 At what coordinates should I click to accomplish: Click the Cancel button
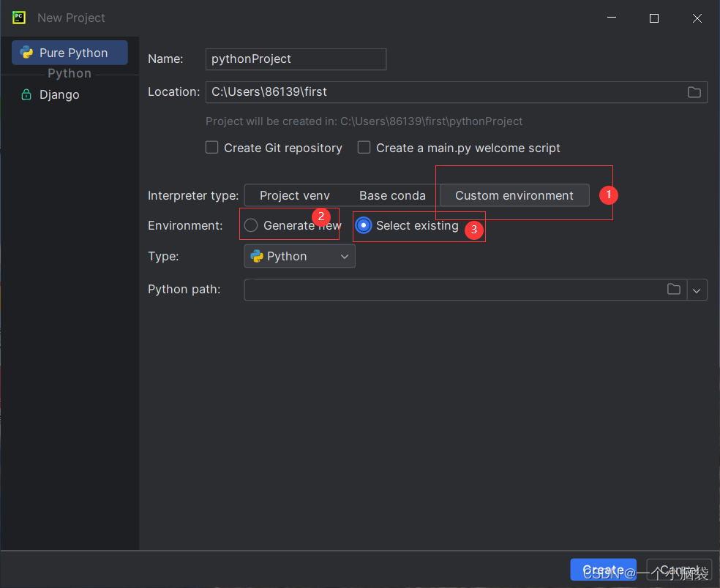click(679, 570)
